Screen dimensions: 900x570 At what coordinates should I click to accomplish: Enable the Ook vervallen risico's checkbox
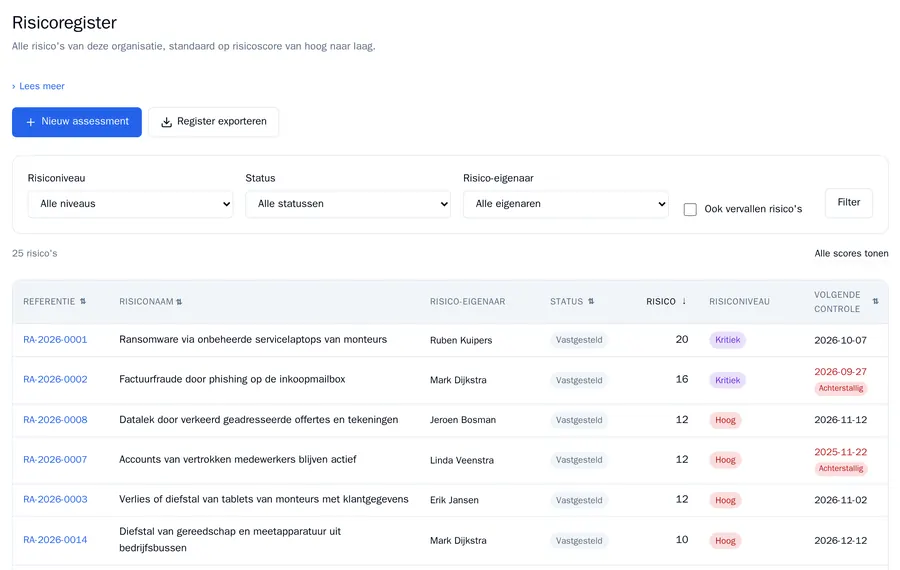click(690, 209)
